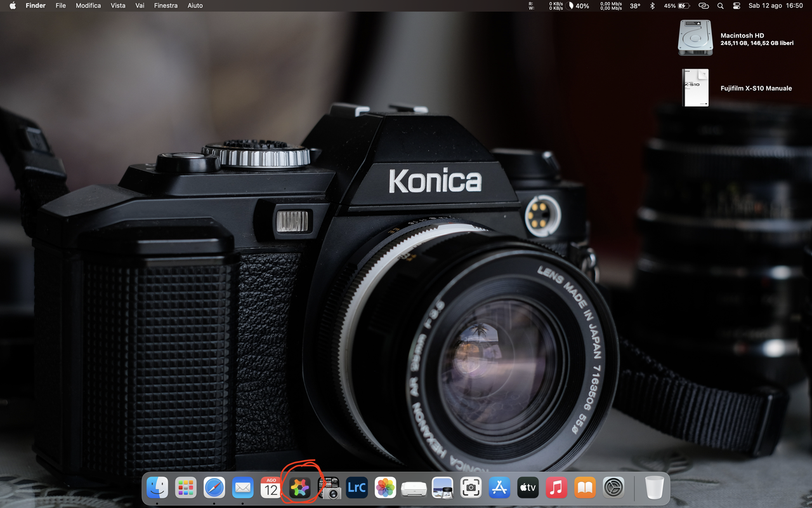
Task: Open Launchpad in the Dock
Action: (186, 488)
